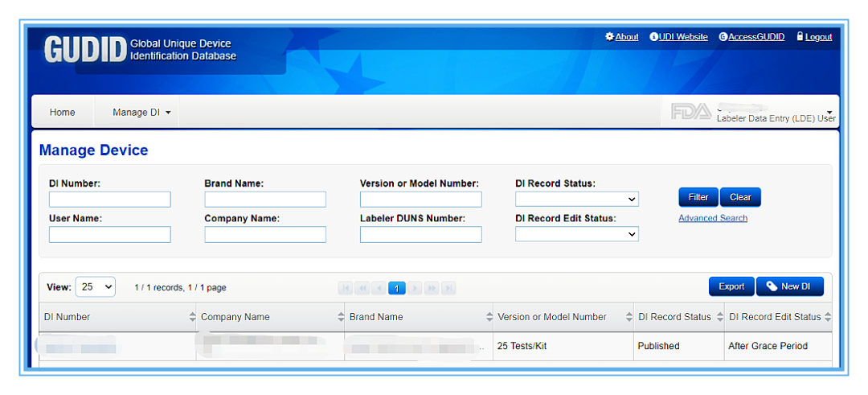Click the '1 / 1 records, 1 / 1 page' text
Screen dimensions: 868x395
tap(181, 287)
